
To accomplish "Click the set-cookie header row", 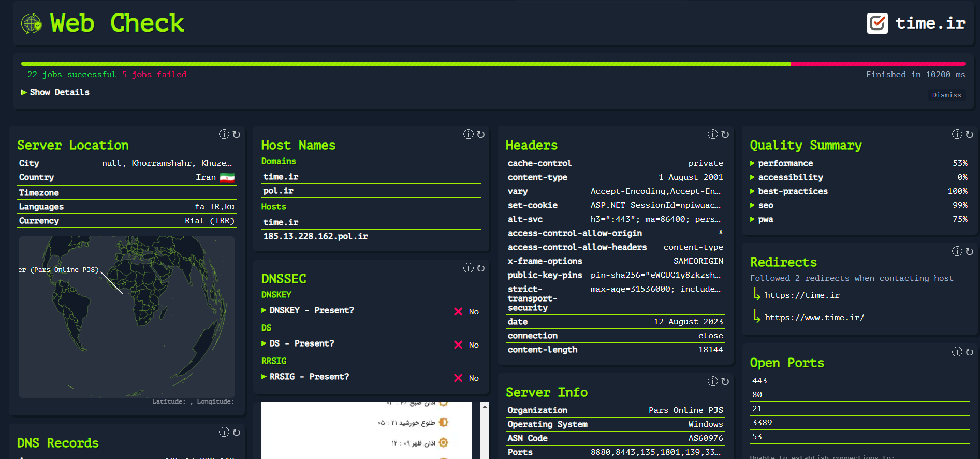I will point(616,205).
